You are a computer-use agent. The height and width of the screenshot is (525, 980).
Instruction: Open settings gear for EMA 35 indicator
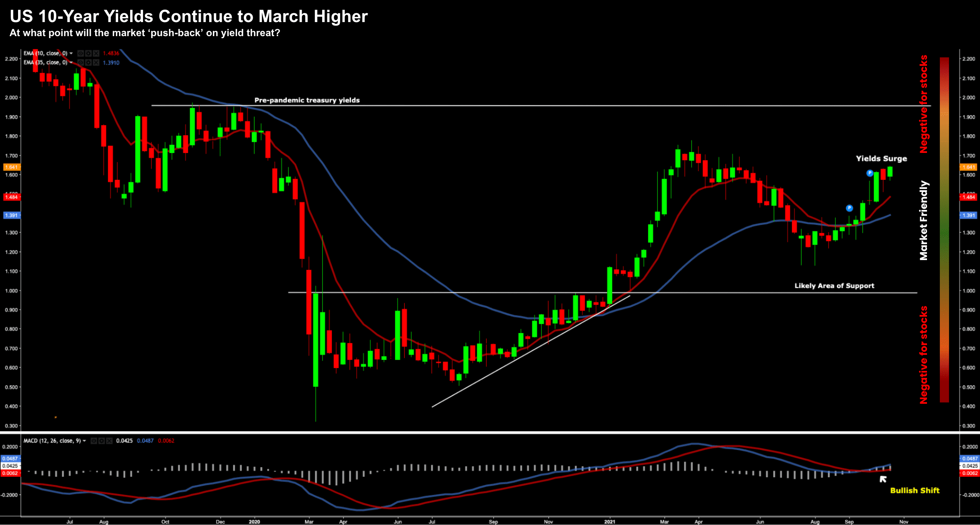tap(88, 63)
